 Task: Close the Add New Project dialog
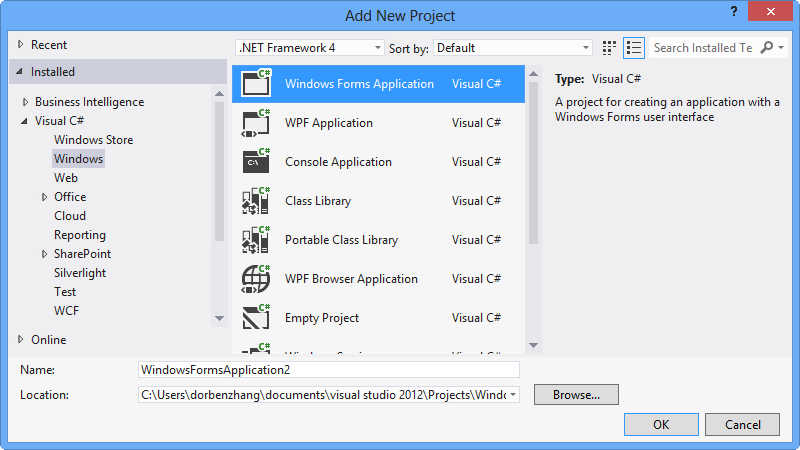[x=770, y=11]
